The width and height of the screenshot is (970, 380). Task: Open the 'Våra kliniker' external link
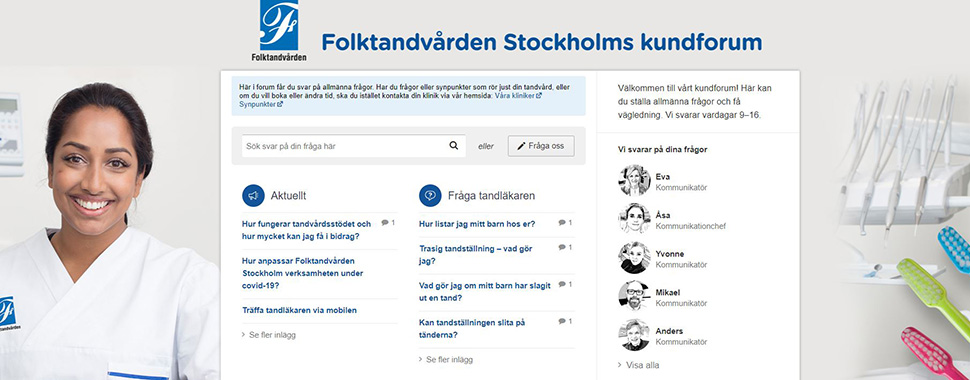518,96
